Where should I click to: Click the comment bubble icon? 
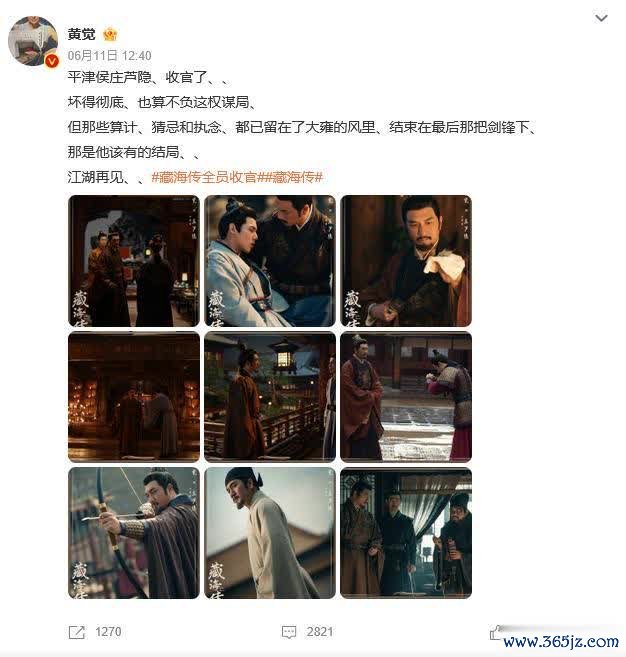(x=289, y=632)
